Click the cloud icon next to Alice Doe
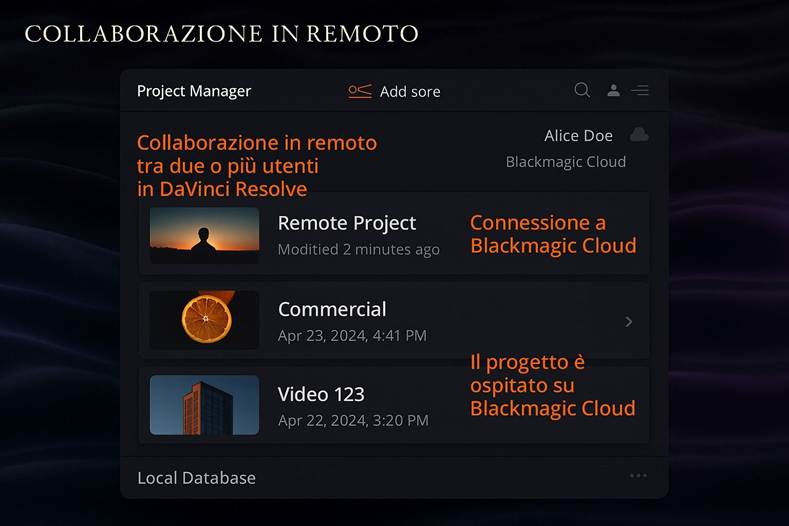The image size is (789, 526). coord(639,135)
